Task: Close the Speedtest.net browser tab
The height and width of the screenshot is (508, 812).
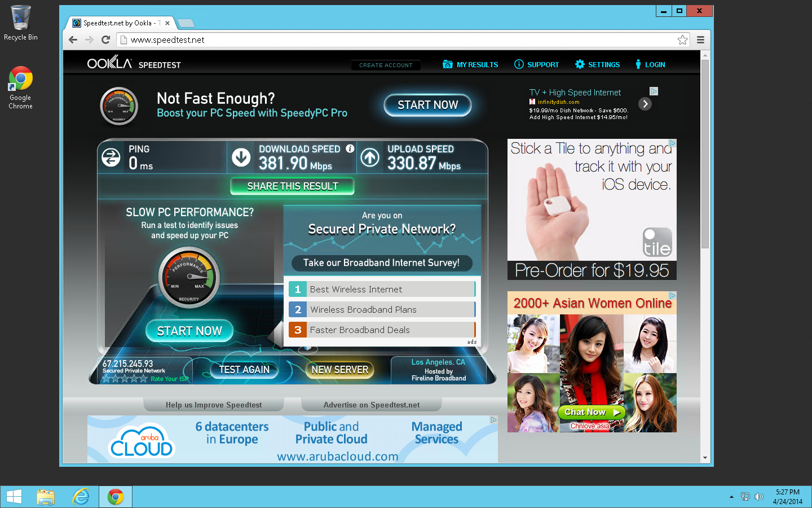Action: (167, 23)
